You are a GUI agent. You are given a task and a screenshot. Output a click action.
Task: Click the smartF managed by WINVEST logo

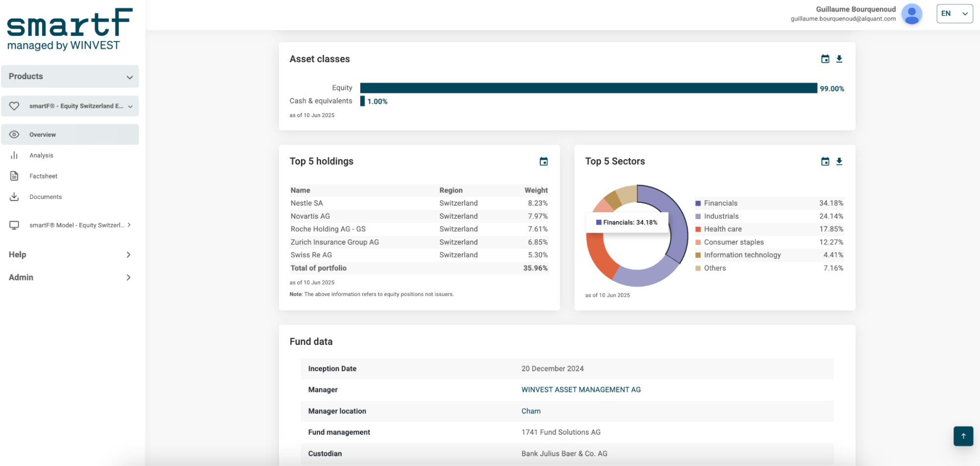[x=70, y=29]
